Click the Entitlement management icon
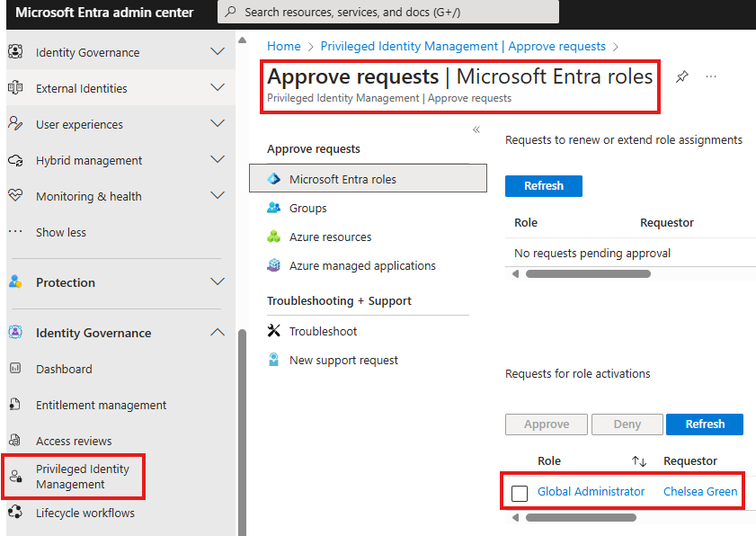 [15, 405]
